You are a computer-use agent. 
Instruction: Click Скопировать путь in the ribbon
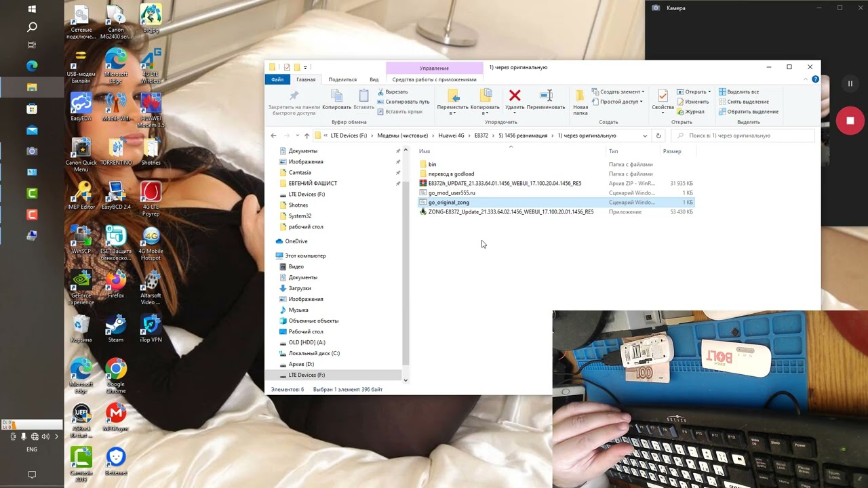pos(403,102)
